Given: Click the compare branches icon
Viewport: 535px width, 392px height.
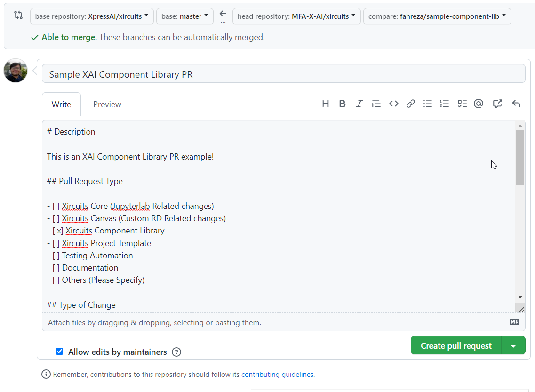Looking at the screenshot, I should pyautogui.click(x=18, y=16).
